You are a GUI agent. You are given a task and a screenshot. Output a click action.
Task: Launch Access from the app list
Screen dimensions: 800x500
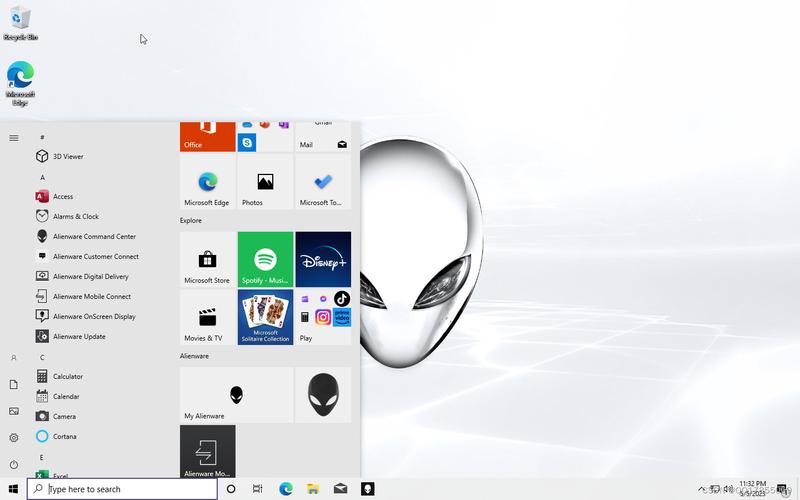pos(102,196)
